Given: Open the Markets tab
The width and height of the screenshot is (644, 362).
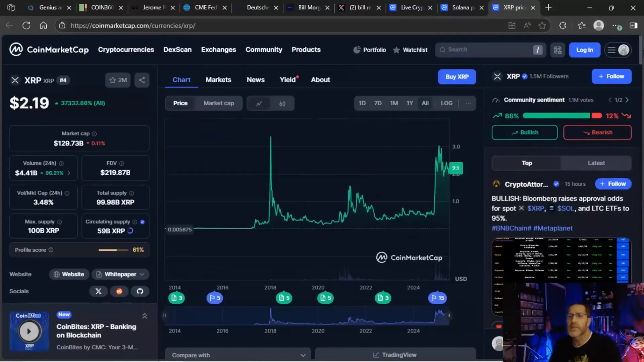Looking at the screenshot, I should [x=218, y=80].
